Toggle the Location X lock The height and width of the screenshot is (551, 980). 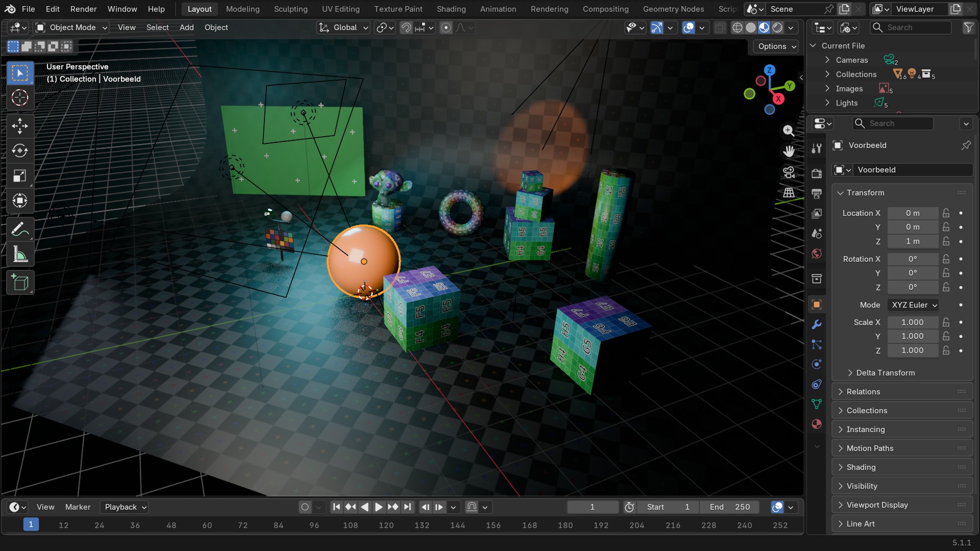coord(946,213)
